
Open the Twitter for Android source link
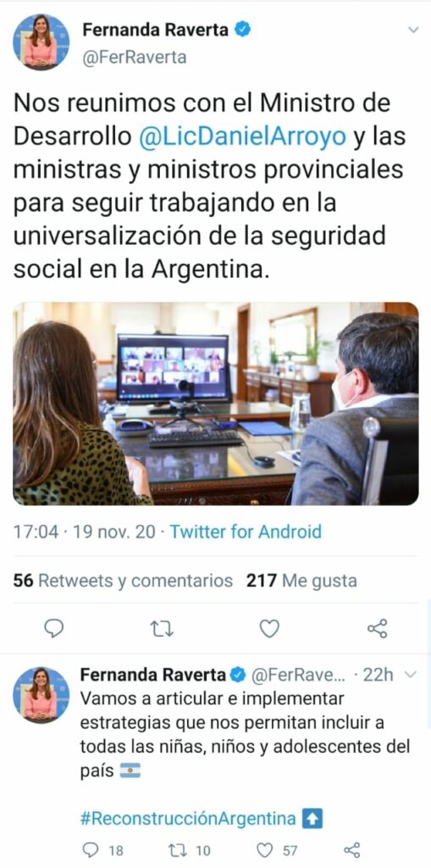(x=246, y=532)
